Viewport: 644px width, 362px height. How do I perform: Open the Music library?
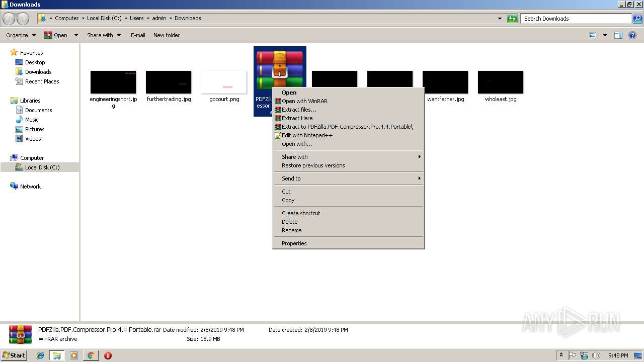[27, 120]
